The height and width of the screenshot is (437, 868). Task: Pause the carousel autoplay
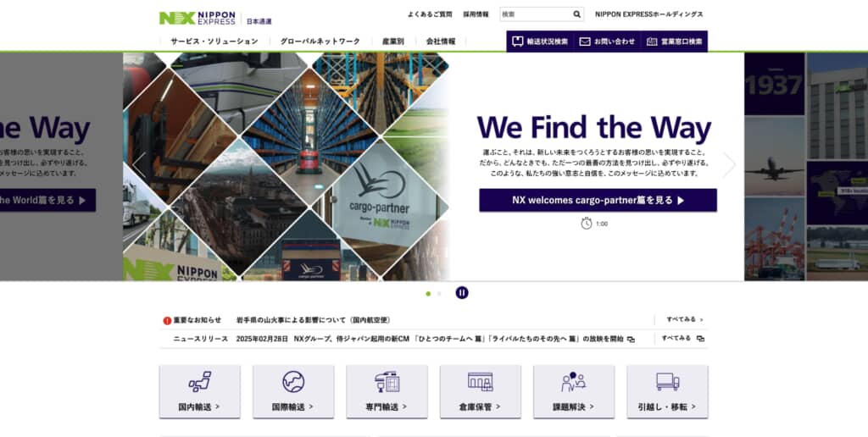click(x=462, y=293)
